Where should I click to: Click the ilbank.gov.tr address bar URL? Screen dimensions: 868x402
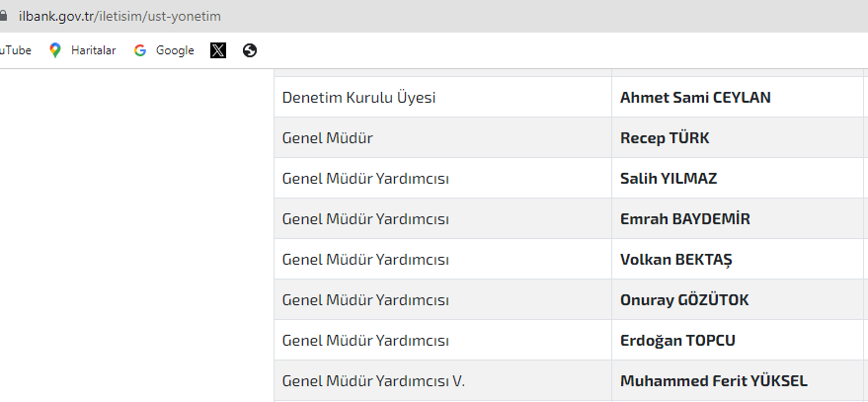click(x=119, y=16)
